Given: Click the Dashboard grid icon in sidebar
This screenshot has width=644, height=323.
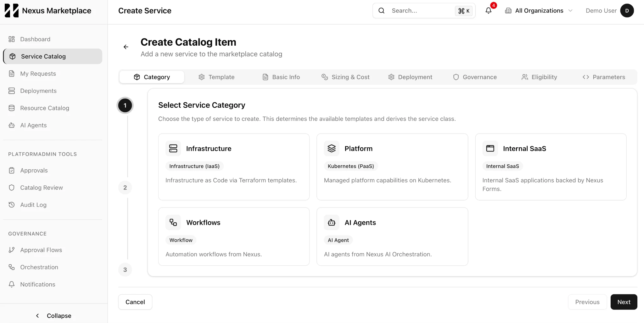Looking at the screenshot, I should 12,39.
